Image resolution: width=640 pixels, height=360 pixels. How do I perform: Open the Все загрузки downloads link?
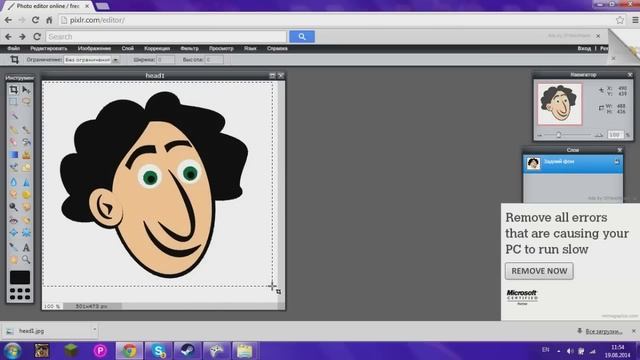[603, 331]
